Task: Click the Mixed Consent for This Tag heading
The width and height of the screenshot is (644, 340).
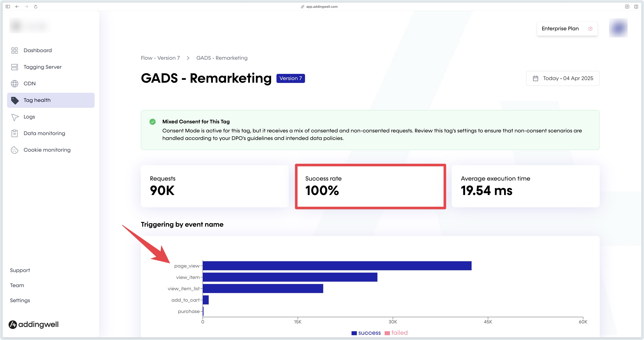Action: [196, 122]
